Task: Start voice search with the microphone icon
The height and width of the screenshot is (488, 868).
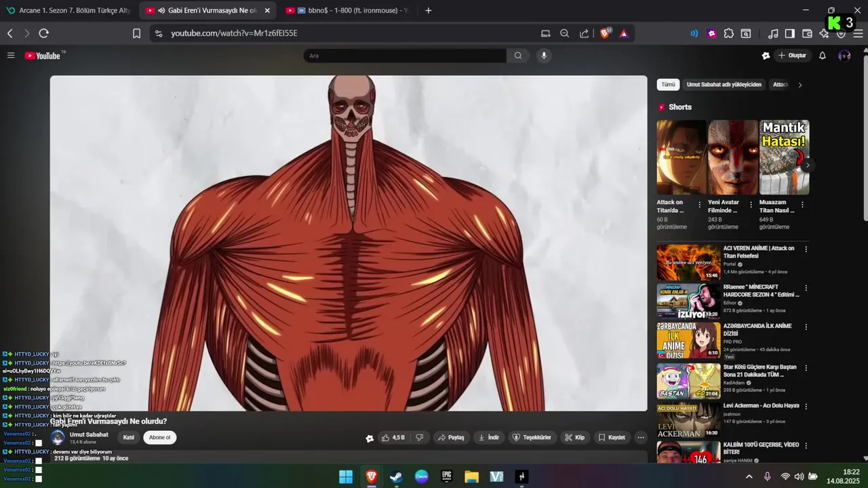Action: coord(544,56)
